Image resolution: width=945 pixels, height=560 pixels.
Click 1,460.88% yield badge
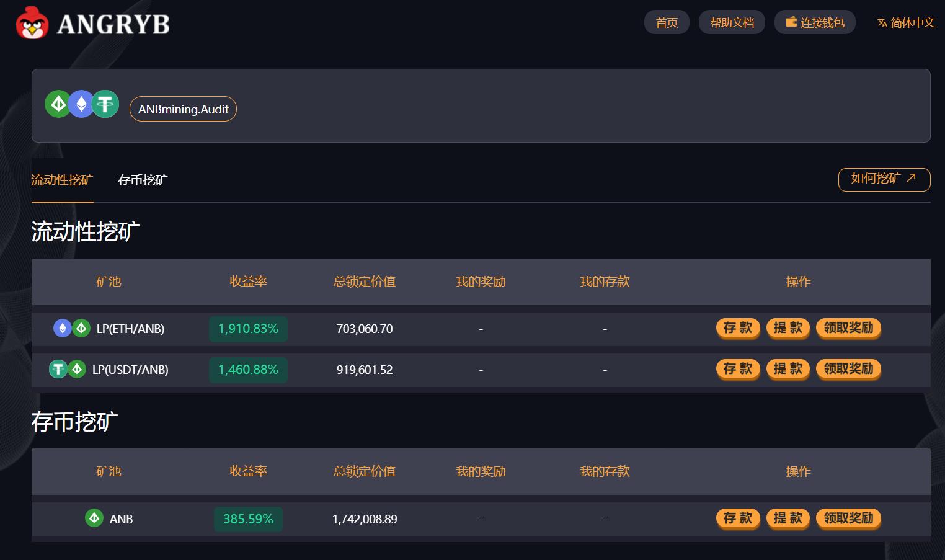click(x=248, y=370)
